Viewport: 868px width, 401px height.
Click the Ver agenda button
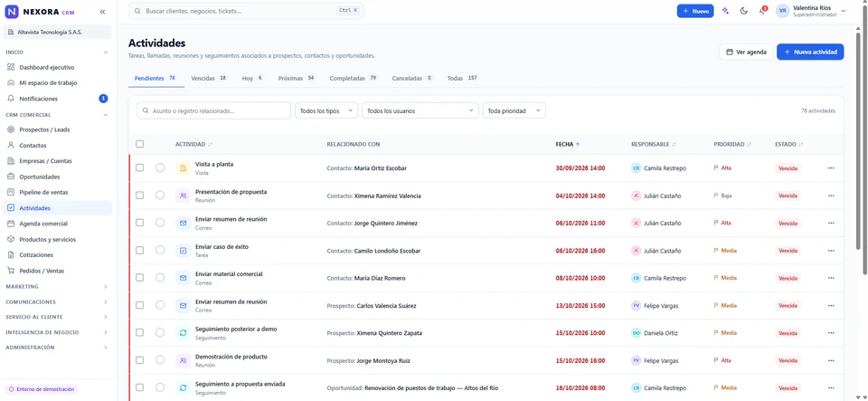[746, 53]
